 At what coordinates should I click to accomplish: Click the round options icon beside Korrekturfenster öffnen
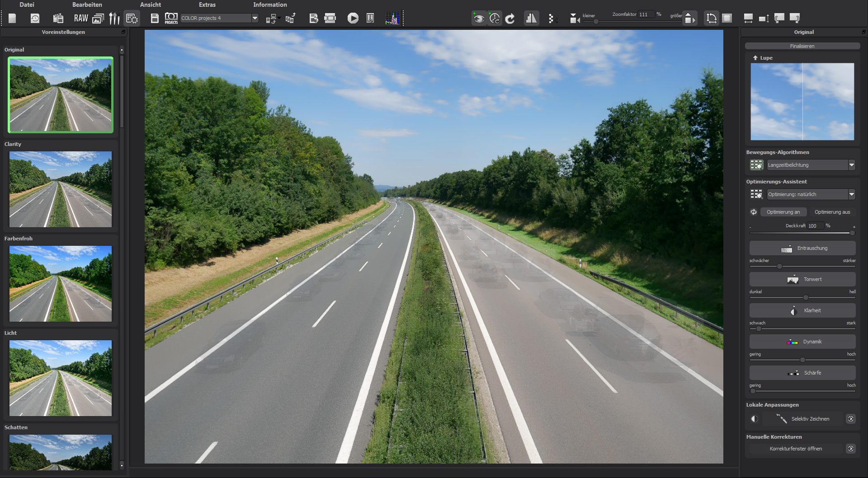[851, 449]
